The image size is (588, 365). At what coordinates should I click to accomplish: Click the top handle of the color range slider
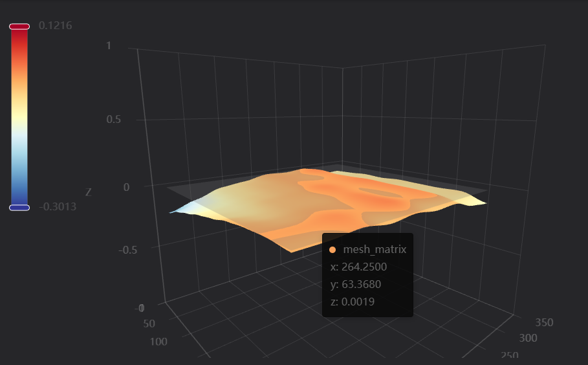pos(19,27)
